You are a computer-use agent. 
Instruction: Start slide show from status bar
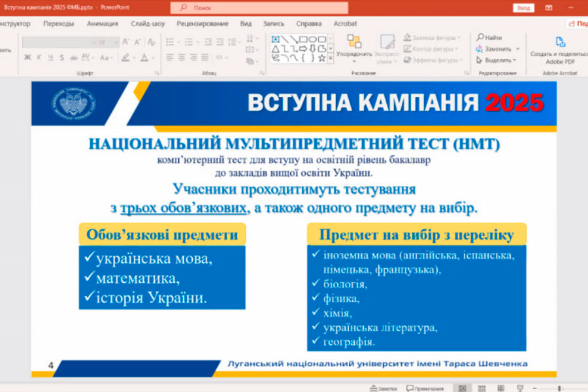(x=520, y=388)
